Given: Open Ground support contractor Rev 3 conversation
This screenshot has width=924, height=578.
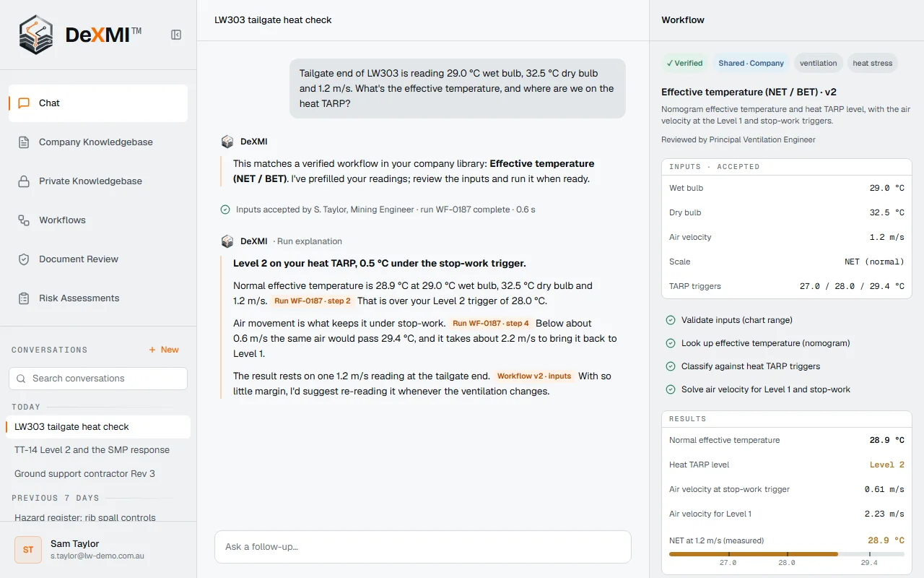Looking at the screenshot, I should click(98, 474).
